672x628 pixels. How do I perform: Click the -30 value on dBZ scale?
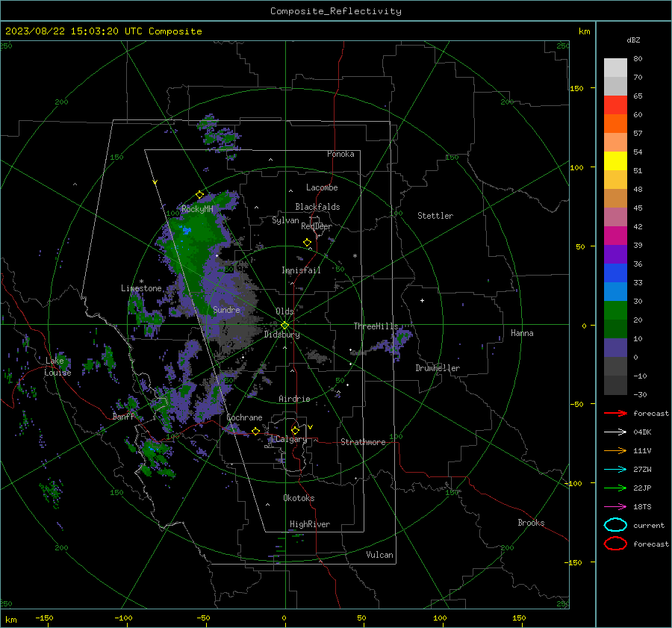(640, 394)
